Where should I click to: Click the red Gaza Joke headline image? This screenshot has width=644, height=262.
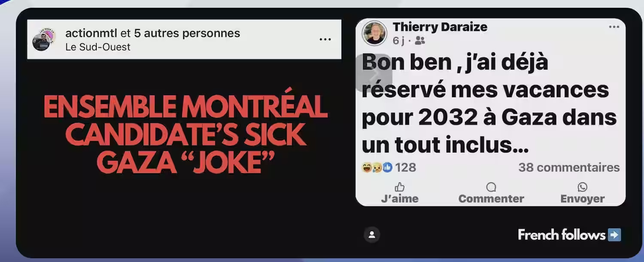point(185,135)
